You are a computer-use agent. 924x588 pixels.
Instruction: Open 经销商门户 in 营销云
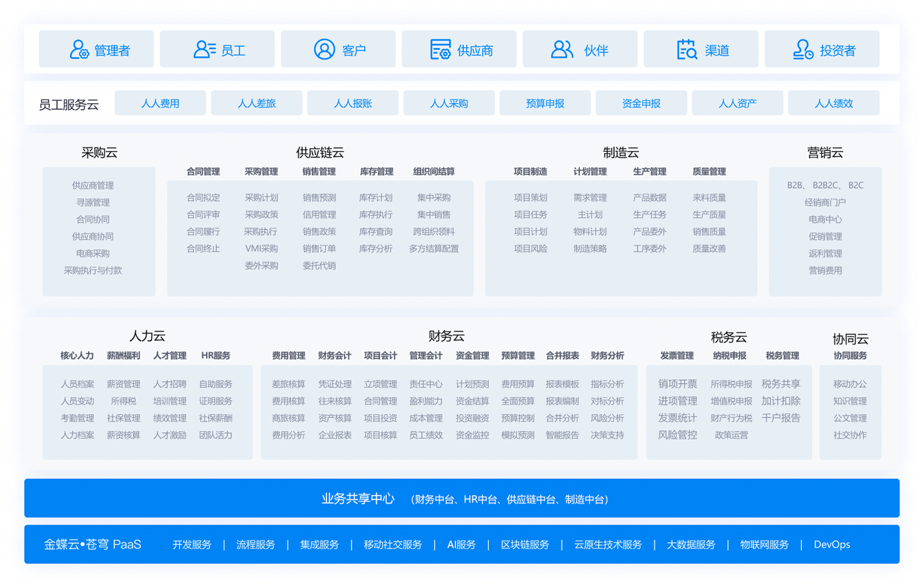(825, 202)
